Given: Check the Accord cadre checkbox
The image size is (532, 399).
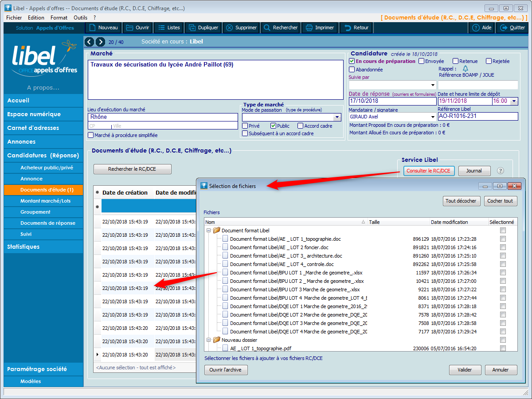Looking at the screenshot, I should tap(301, 126).
